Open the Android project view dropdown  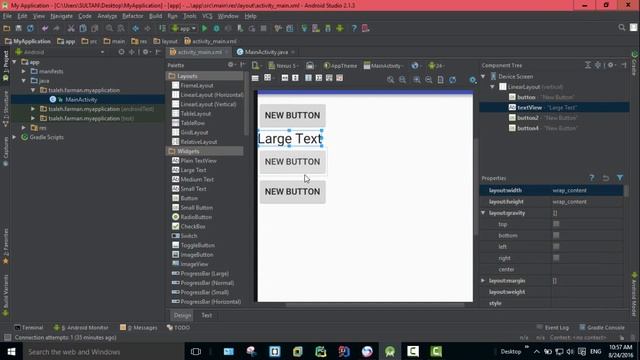coord(60,52)
